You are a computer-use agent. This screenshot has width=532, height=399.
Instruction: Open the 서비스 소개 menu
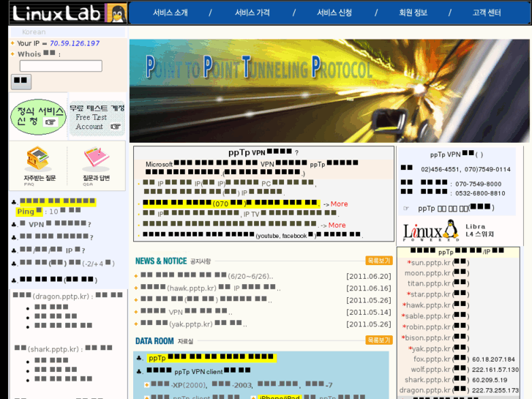pos(170,13)
